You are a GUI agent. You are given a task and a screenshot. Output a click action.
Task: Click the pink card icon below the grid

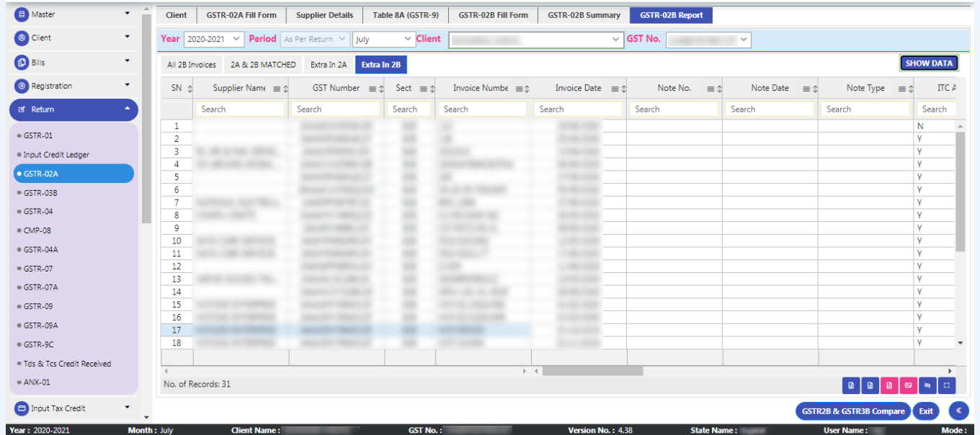(908, 385)
